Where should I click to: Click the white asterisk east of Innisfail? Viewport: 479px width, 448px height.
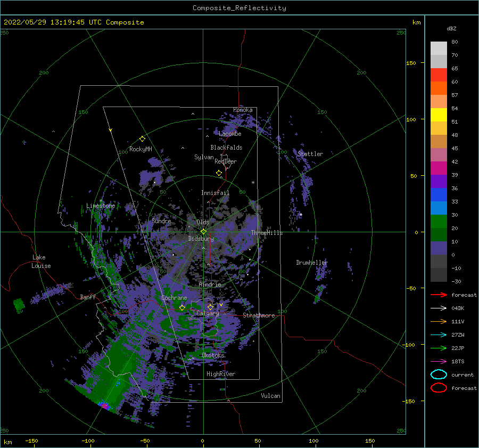coord(253,183)
